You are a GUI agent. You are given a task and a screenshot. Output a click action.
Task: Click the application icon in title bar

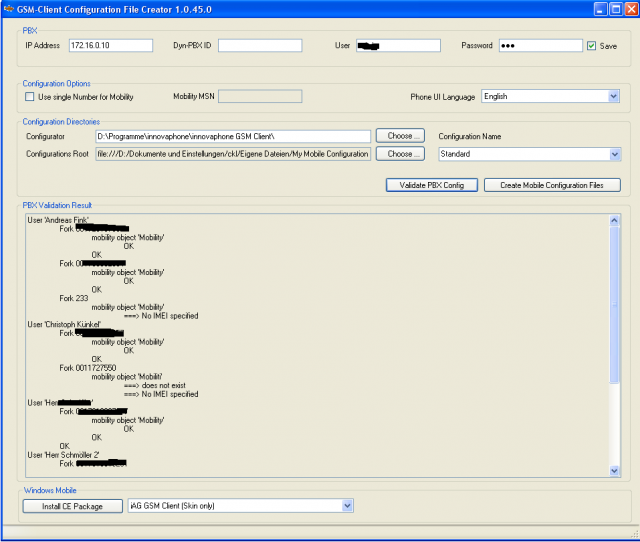[9, 9]
